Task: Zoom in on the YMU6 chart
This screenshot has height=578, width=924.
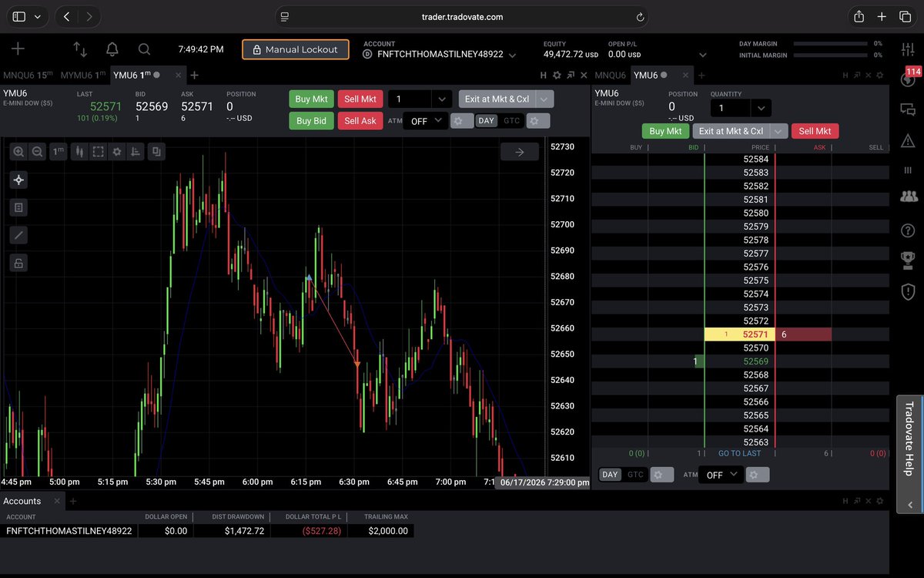Action: click(18, 152)
